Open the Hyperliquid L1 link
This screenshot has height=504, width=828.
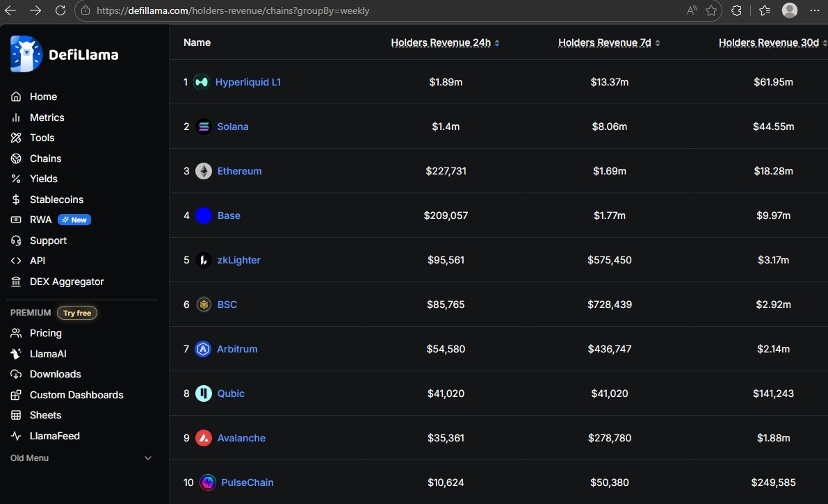coord(247,82)
